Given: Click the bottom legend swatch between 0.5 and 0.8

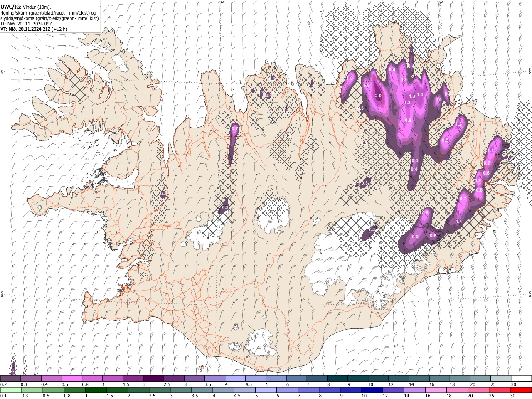Looking at the screenshot, I should point(53,390).
